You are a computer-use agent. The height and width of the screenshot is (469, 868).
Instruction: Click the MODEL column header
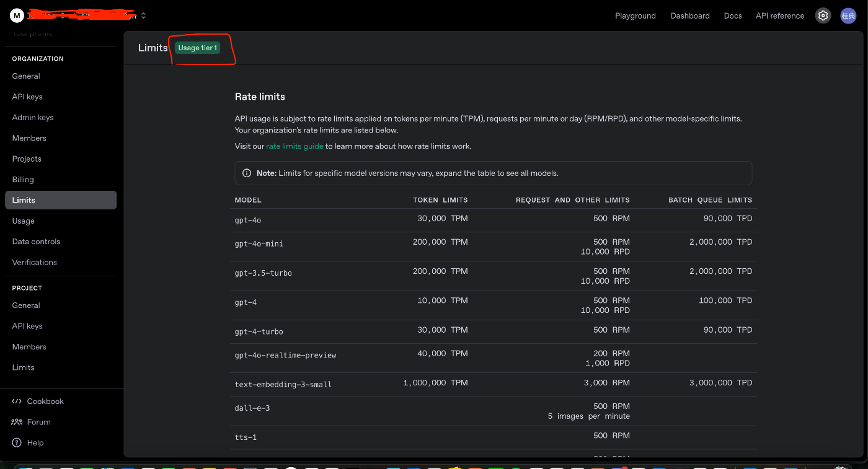(248, 200)
